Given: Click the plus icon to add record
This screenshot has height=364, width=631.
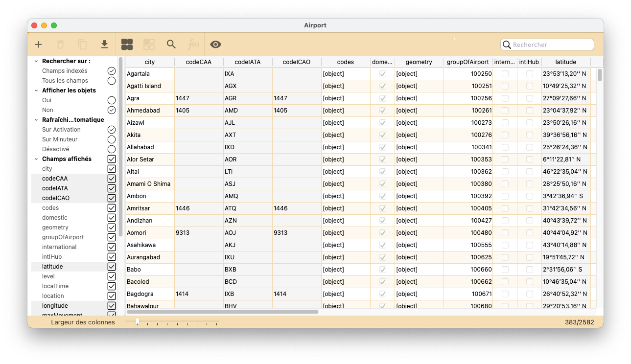Looking at the screenshot, I should pos(38,45).
